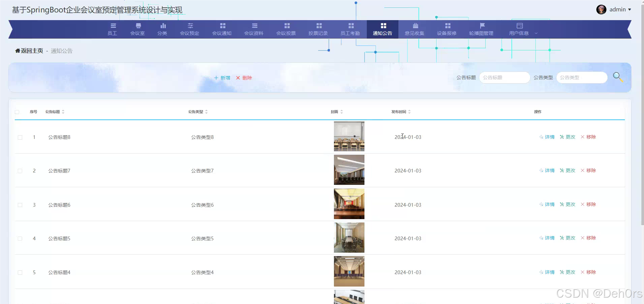Sort by 封面 column arrows
Screen dimensions: 644x304
[342, 112]
